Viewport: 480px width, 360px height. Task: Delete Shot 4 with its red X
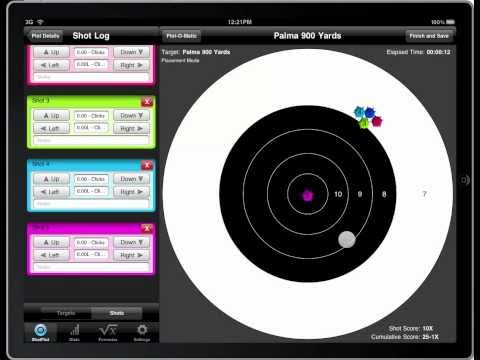tap(147, 165)
